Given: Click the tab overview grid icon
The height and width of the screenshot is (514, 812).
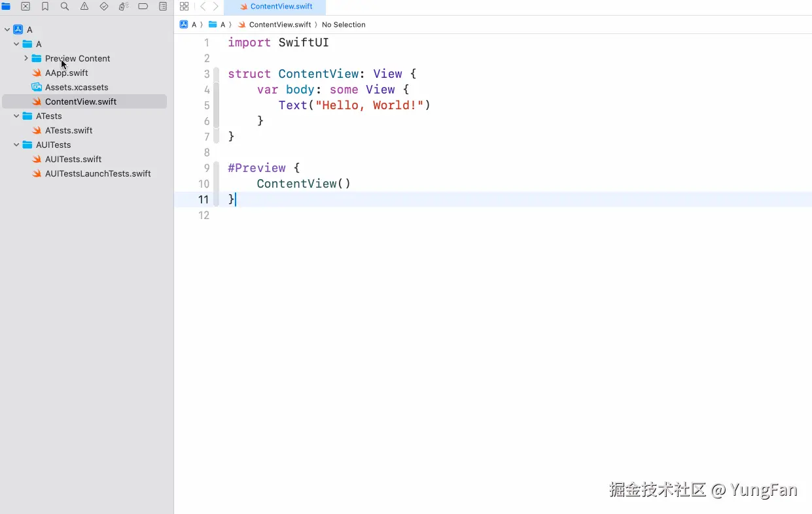Looking at the screenshot, I should click(x=184, y=6).
